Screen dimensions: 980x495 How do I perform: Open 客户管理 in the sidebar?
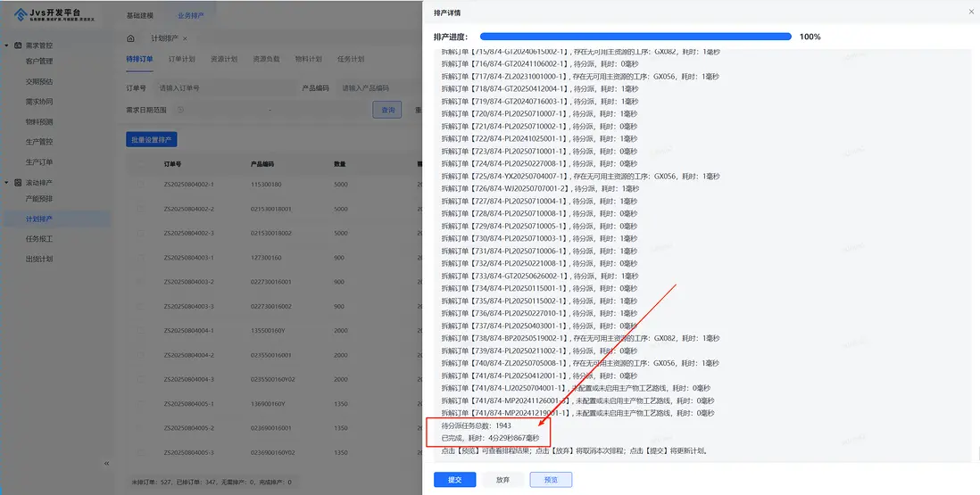(x=38, y=62)
